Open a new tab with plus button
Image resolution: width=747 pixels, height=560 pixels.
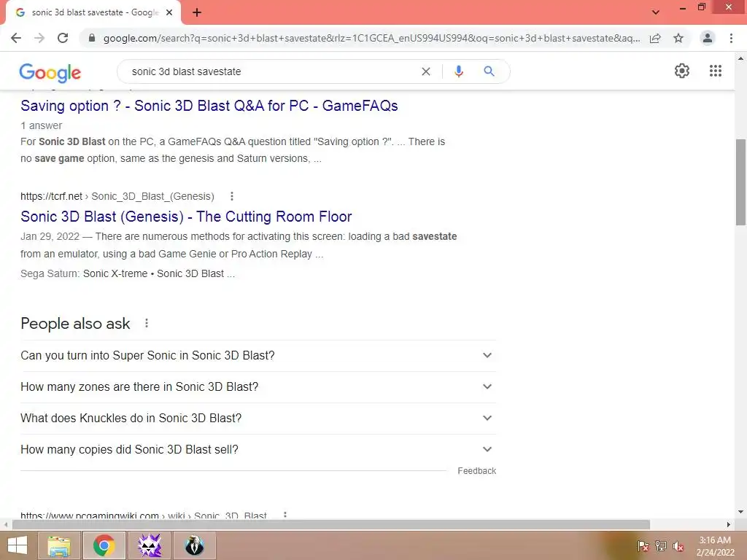(x=197, y=13)
